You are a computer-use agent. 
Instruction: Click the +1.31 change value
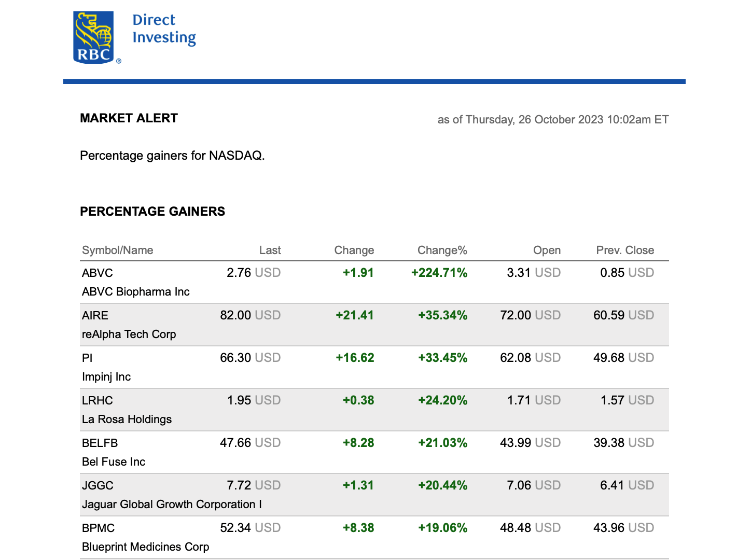[x=358, y=485]
